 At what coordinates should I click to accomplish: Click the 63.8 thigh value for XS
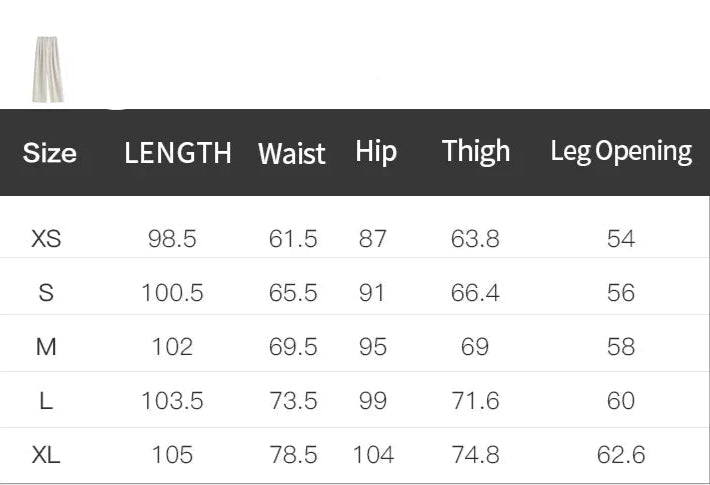click(475, 239)
